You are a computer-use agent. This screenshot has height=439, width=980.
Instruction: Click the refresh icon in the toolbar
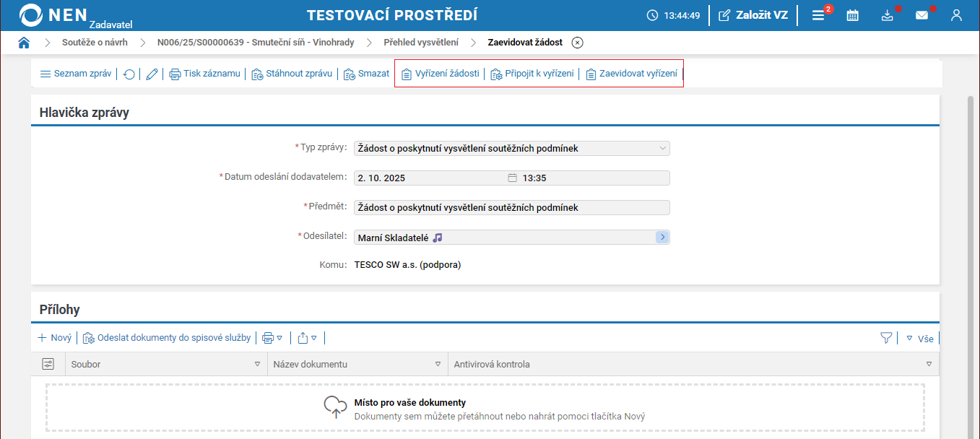(x=129, y=74)
